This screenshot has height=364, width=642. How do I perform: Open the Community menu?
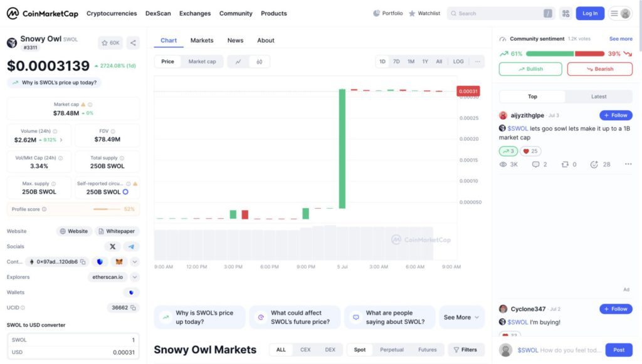point(236,14)
